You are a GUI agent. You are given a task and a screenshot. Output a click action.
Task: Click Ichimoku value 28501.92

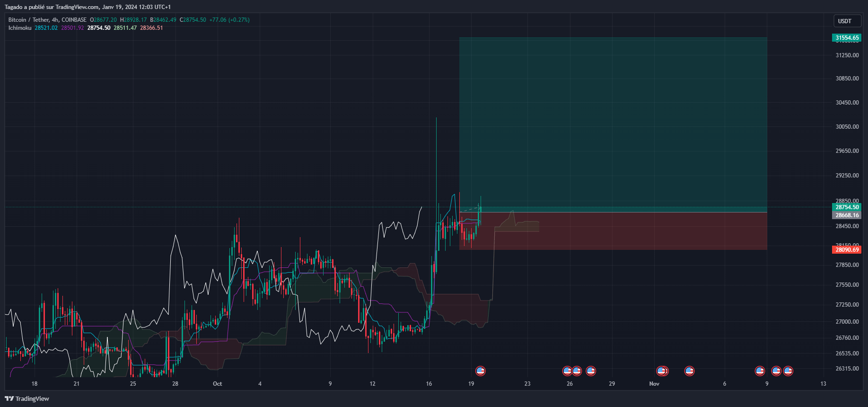pyautogui.click(x=72, y=28)
